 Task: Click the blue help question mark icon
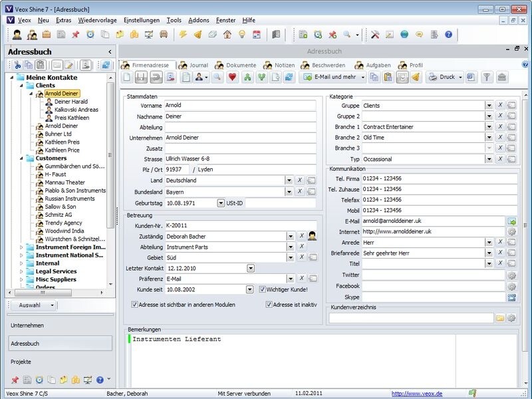448,35
